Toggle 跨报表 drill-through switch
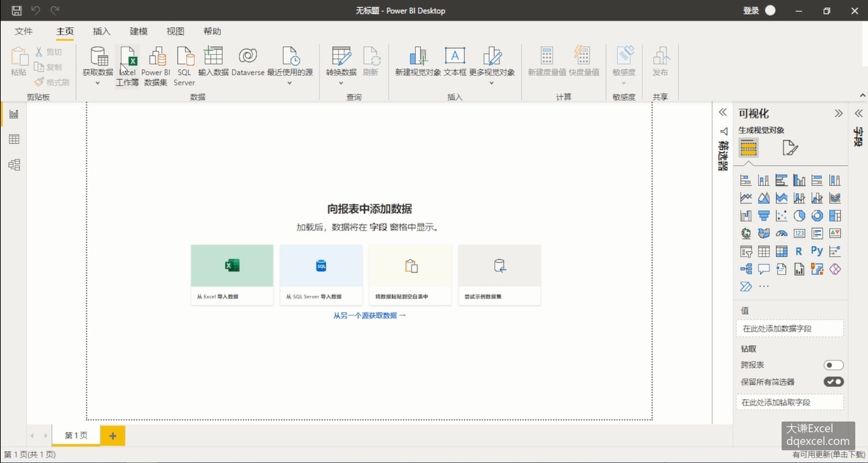The height and width of the screenshot is (463, 868). [x=834, y=365]
